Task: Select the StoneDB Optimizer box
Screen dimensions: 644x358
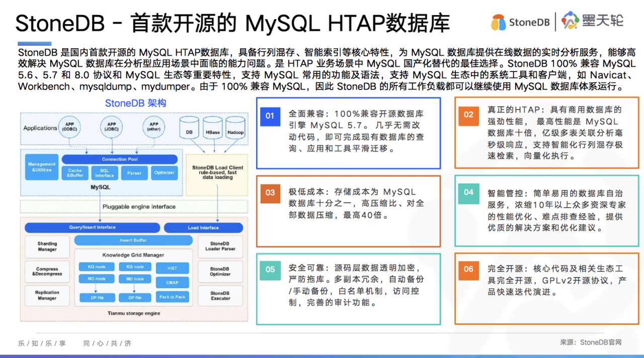Action: tap(220, 272)
